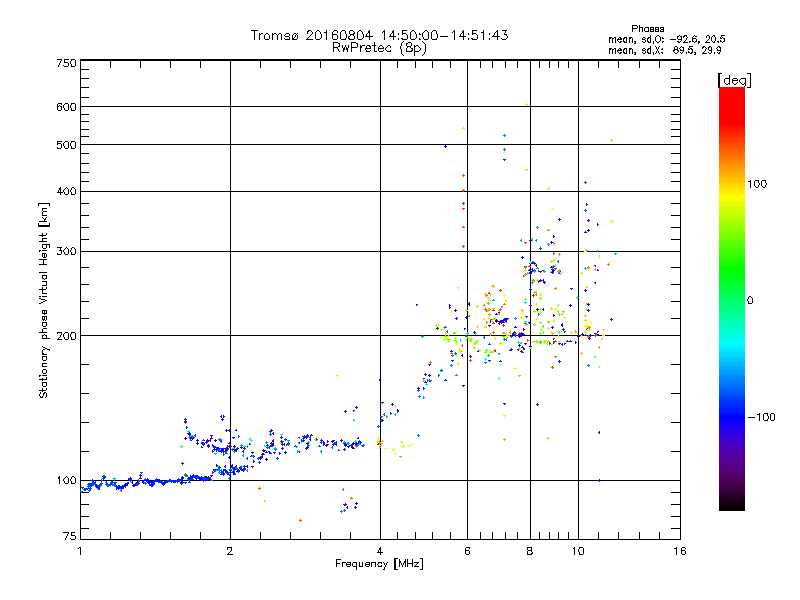Screen dimensions: 800x600
Task: Click the y-axis tick label "750"
Action: (x=66, y=63)
